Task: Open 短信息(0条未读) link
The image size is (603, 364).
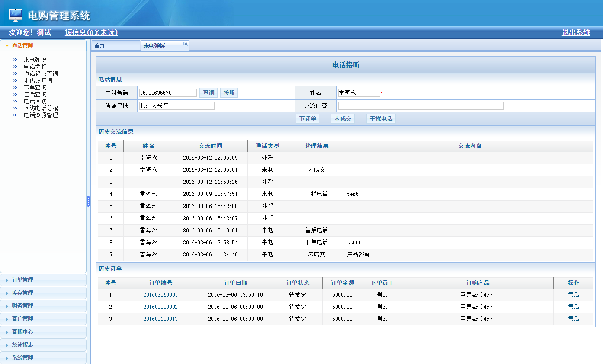Action: (91, 32)
